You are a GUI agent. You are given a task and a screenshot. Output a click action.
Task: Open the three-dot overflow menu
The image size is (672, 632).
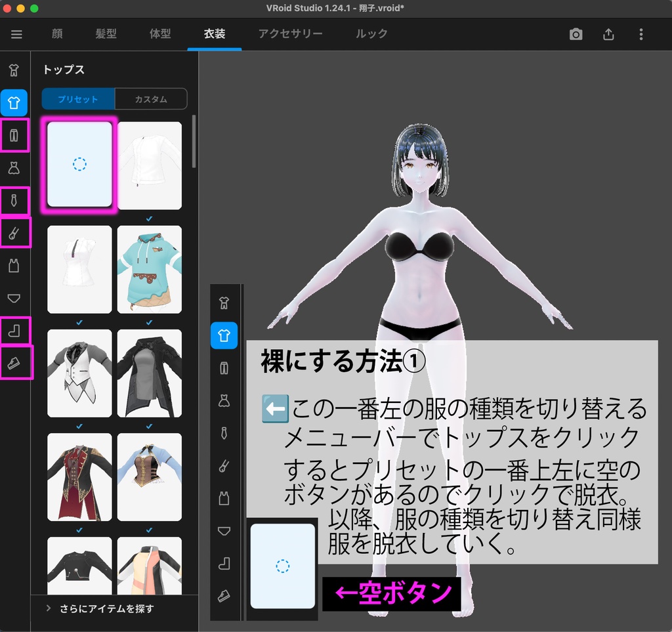[x=640, y=34]
